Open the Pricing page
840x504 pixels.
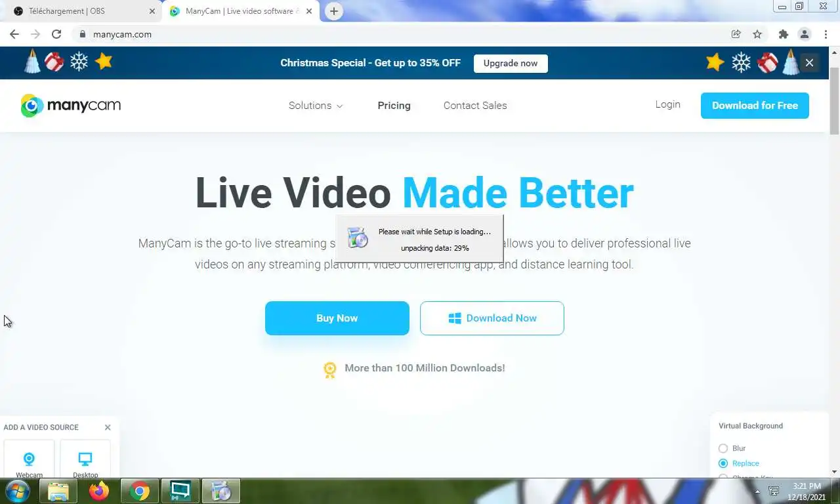(x=394, y=106)
